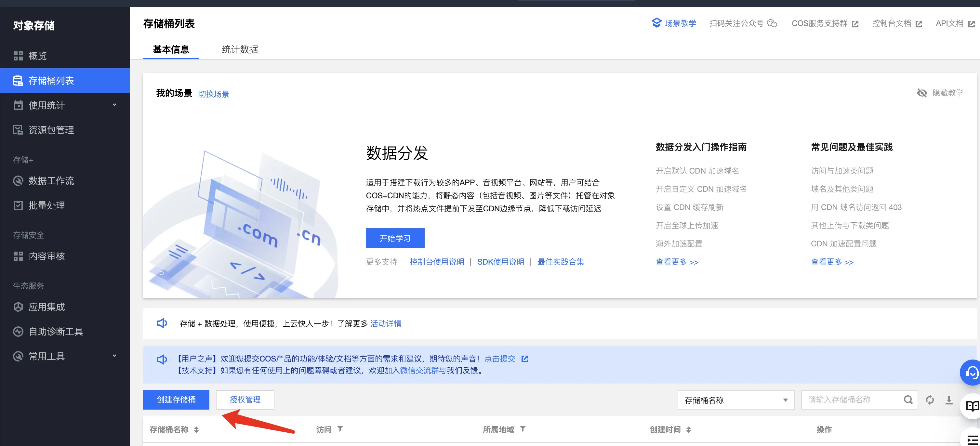Open 设置 CDN 缓存刷新 guide
The image size is (980, 446).
[689, 207]
